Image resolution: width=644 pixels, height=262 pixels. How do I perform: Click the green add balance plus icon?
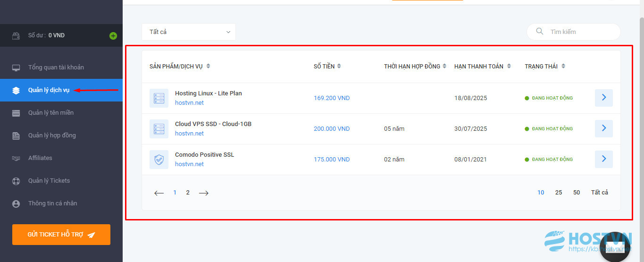[x=113, y=35]
